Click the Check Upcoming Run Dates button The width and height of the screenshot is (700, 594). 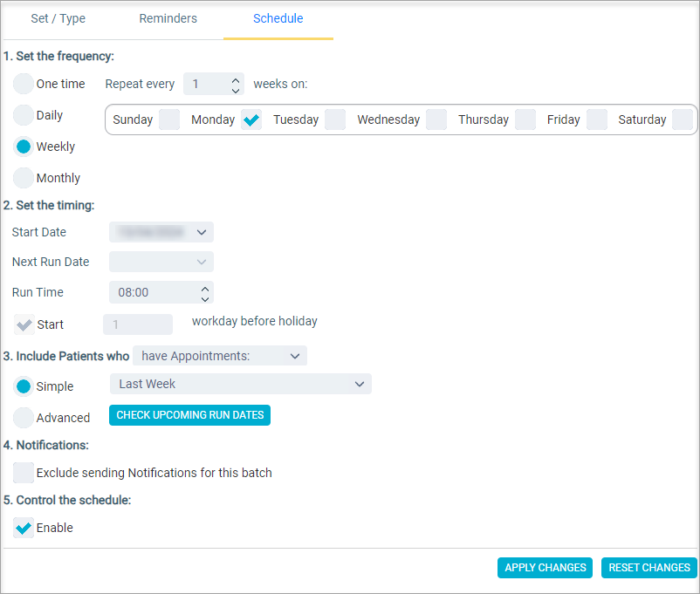[x=189, y=415]
